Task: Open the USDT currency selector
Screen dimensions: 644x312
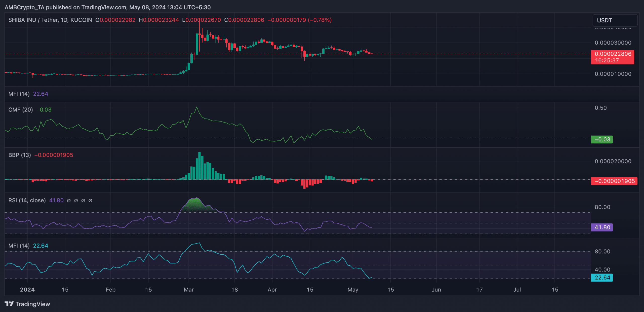Action: [x=615, y=20]
